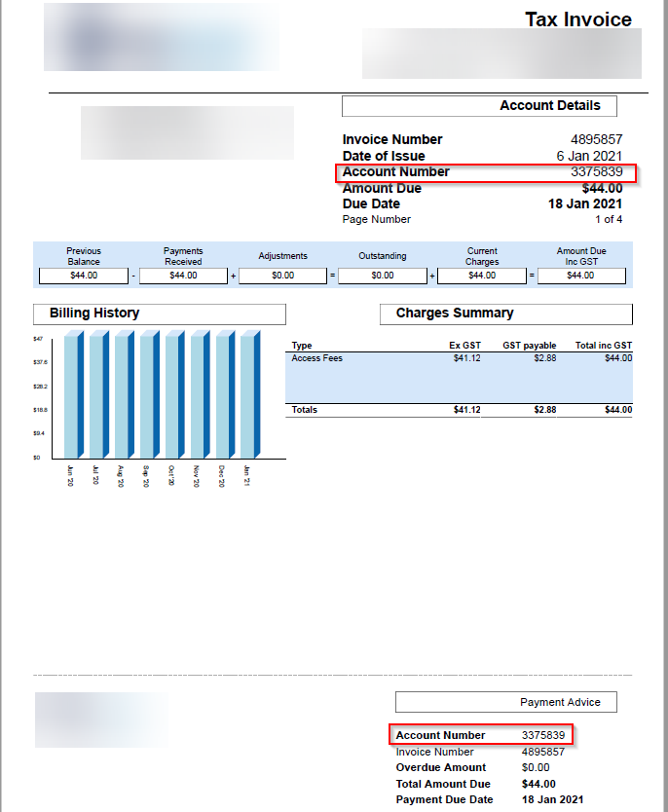Screen dimensions: 668x812
Task: Click the Billing History heading
Action: pos(160,314)
